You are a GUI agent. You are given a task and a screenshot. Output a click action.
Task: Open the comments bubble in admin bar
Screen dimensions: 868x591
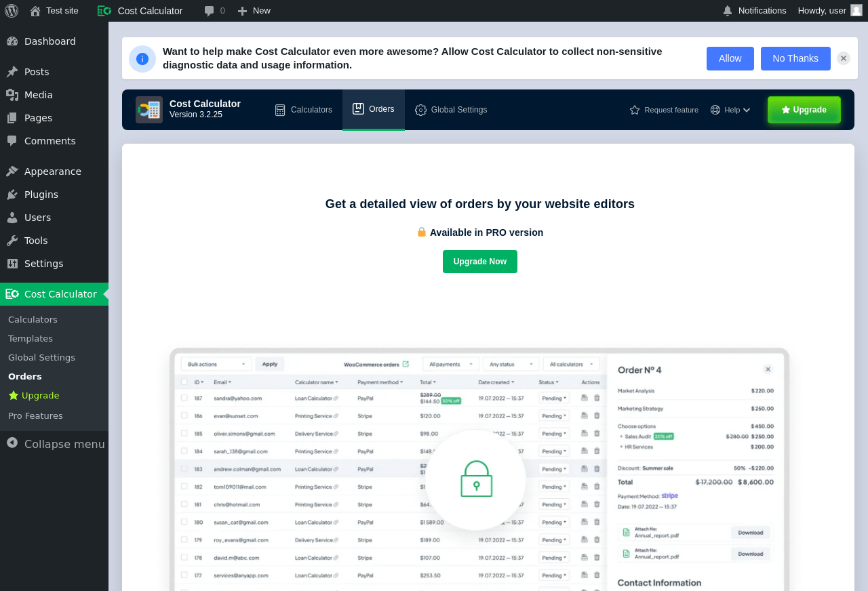pos(214,11)
